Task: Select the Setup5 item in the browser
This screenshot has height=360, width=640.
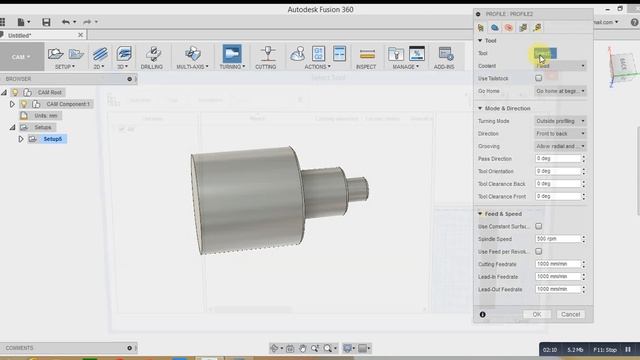Action: coord(53,139)
